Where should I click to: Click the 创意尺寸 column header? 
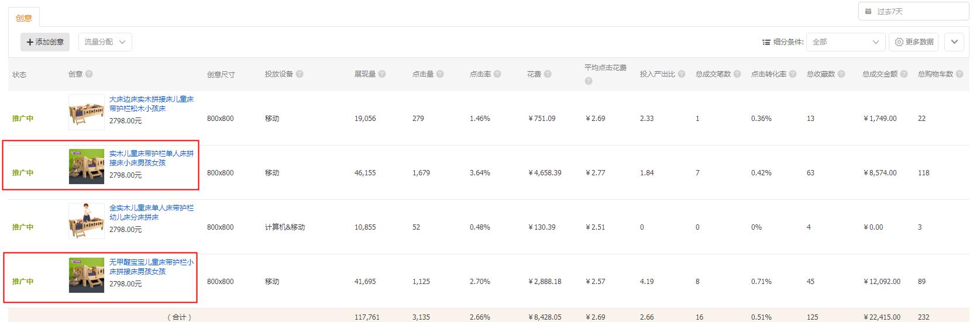[221, 75]
